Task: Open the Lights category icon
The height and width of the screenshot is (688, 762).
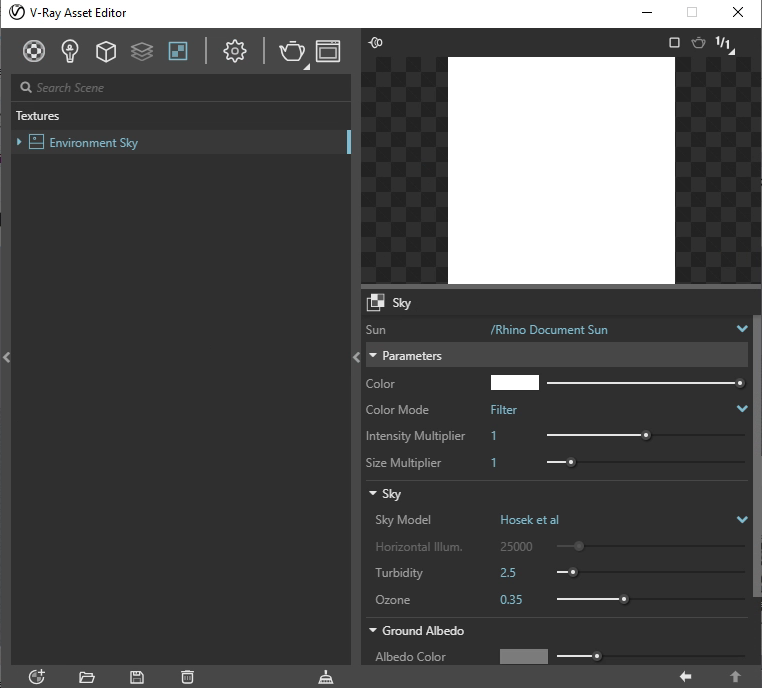Action: (x=70, y=51)
